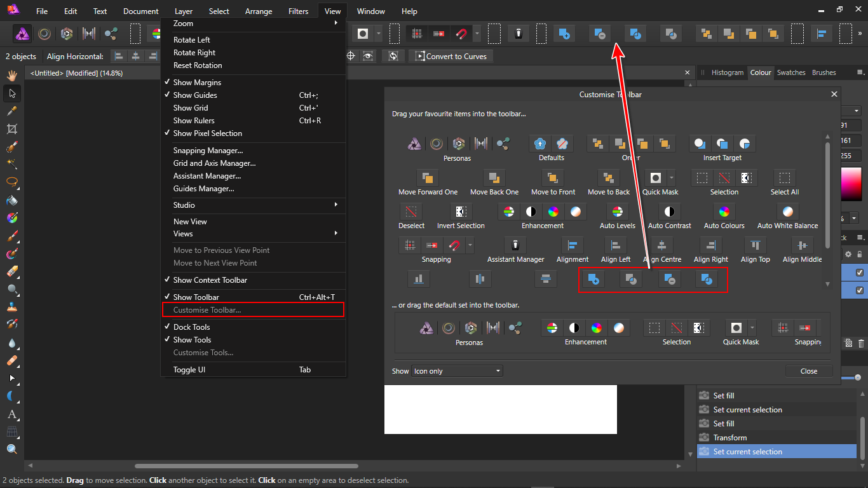868x488 pixels.
Task: Switch to Liquify Persona in the top toolbar
Action: pyautogui.click(x=44, y=34)
